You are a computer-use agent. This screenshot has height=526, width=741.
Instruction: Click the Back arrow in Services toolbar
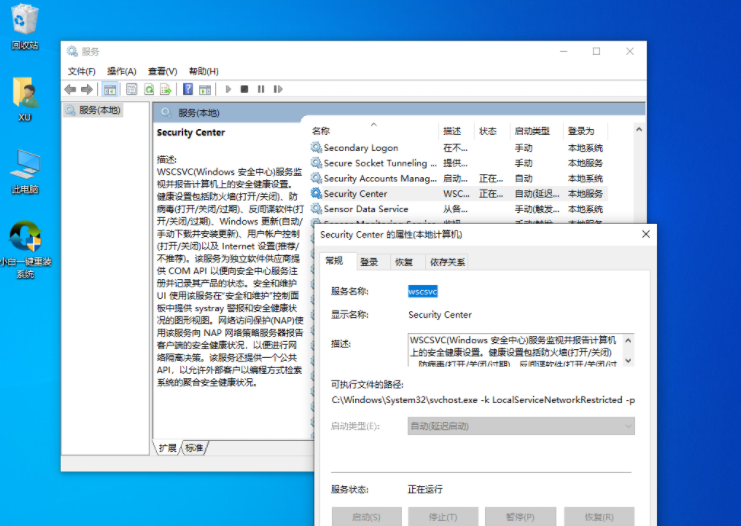(70, 89)
